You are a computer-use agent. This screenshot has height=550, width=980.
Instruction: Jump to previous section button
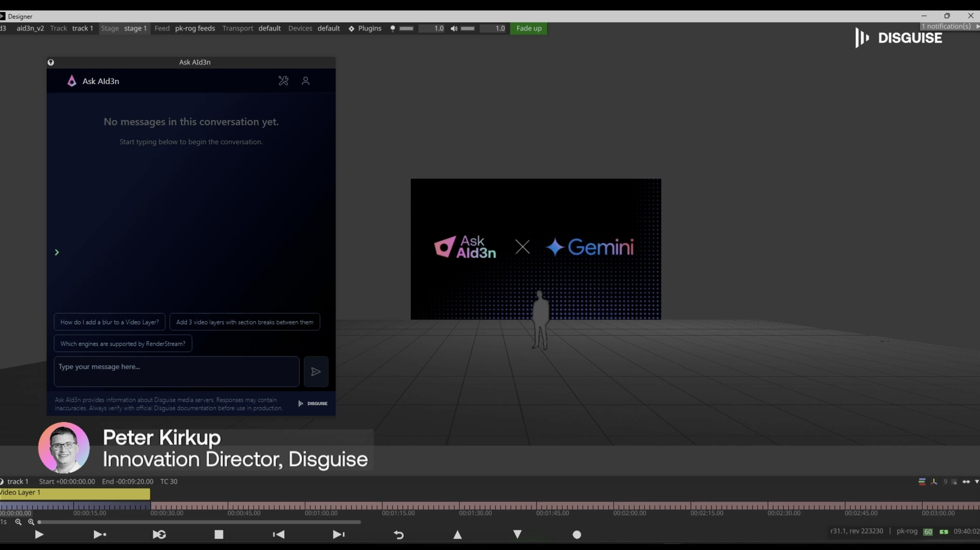278,534
